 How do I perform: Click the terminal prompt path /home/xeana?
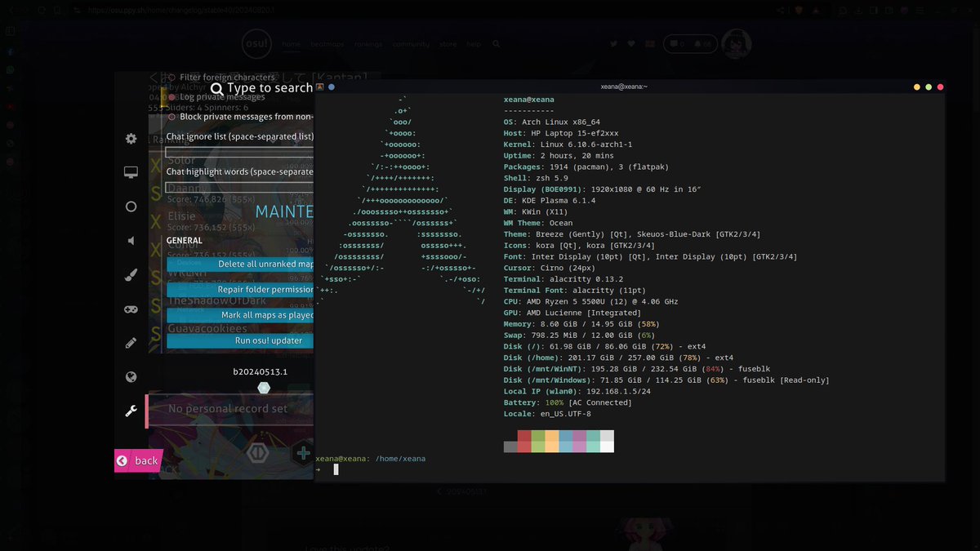[400, 459]
